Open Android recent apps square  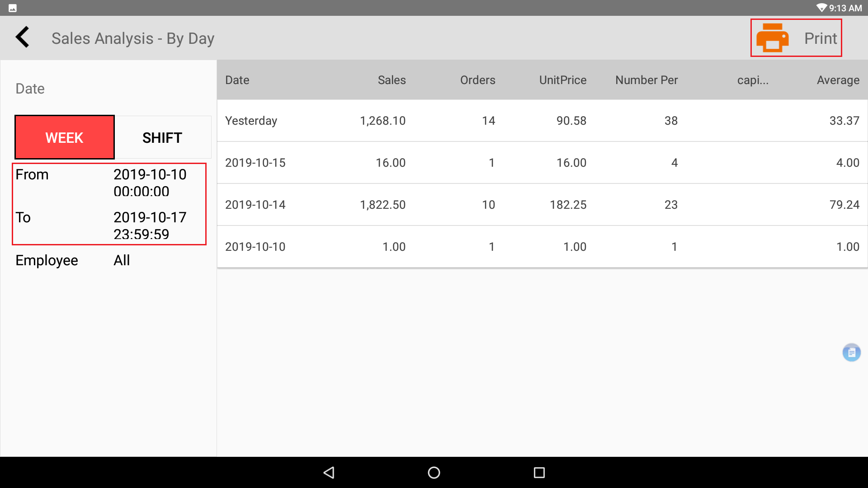point(539,473)
